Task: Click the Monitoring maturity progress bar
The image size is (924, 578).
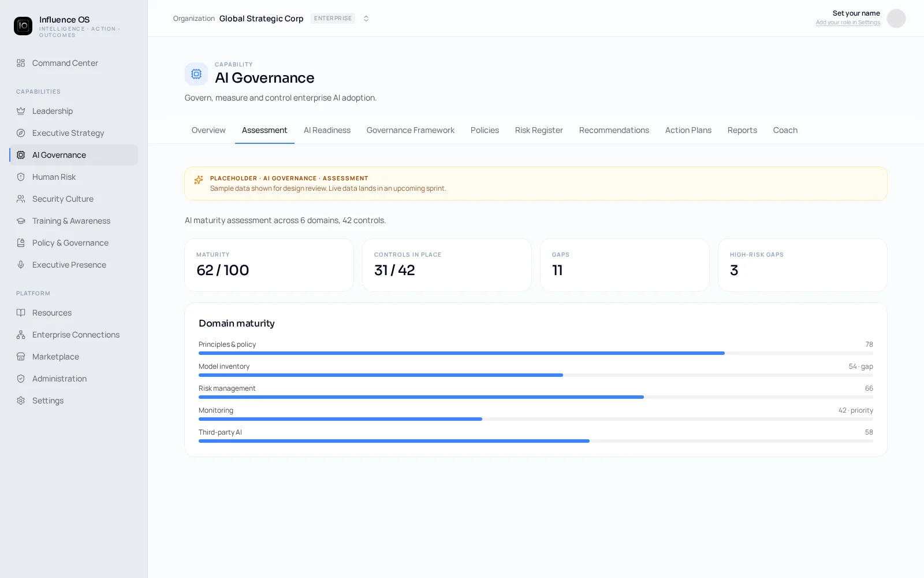Action: point(536,419)
